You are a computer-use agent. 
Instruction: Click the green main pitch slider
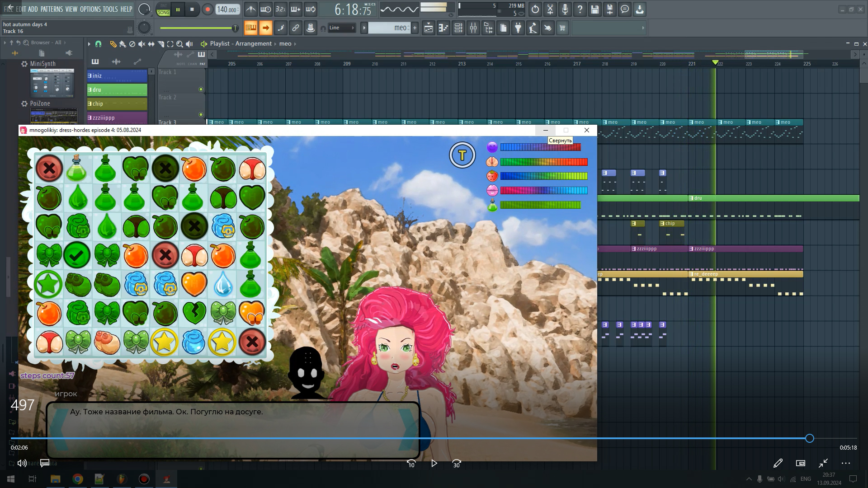point(199,28)
